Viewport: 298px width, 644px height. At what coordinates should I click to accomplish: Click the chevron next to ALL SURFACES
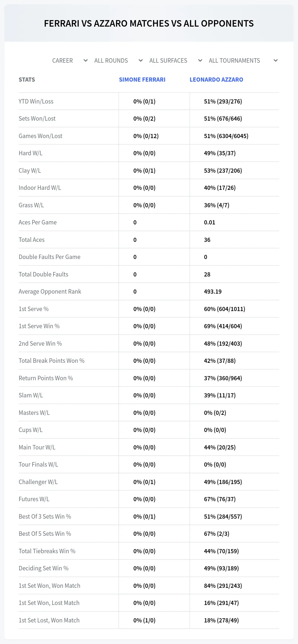pyautogui.click(x=200, y=61)
